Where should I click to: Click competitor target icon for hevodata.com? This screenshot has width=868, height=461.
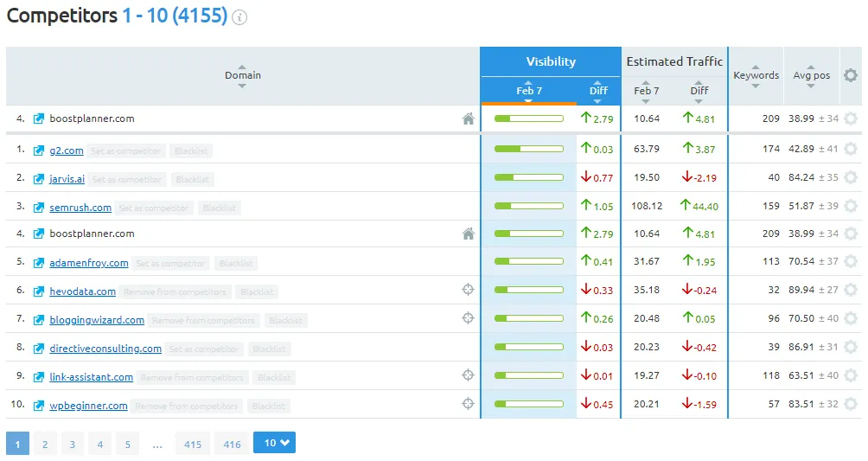point(468,289)
